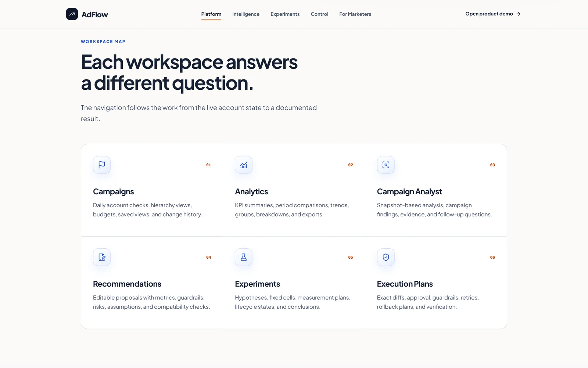The height and width of the screenshot is (368, 588).
Task: Click the AdFlow brand name
Action: point(95,14)
